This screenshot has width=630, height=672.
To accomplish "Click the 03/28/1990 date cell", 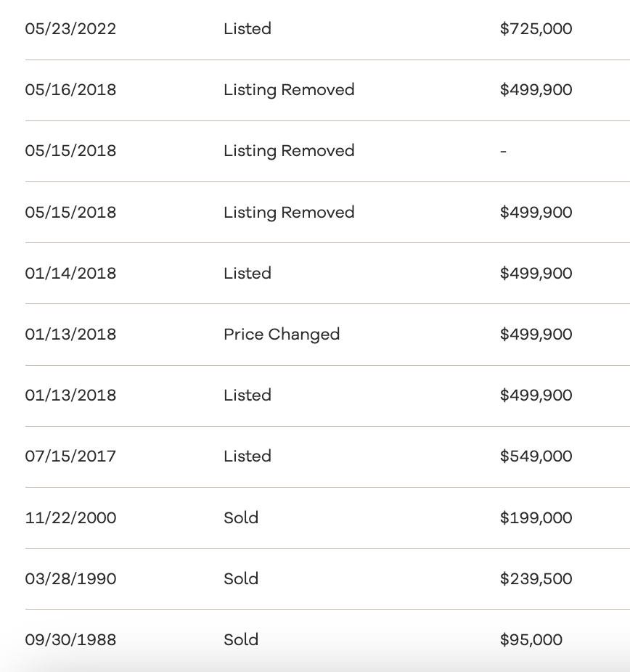I will pyautogui.click(x=70, y=579).
